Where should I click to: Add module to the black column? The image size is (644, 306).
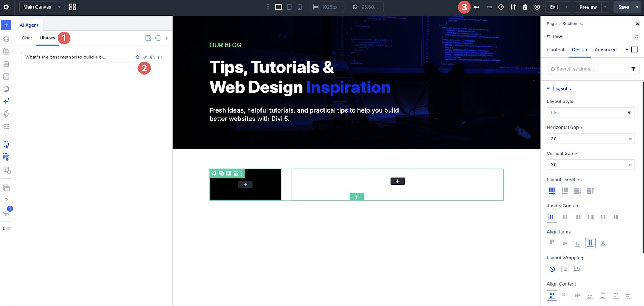[x=245, y=185]
